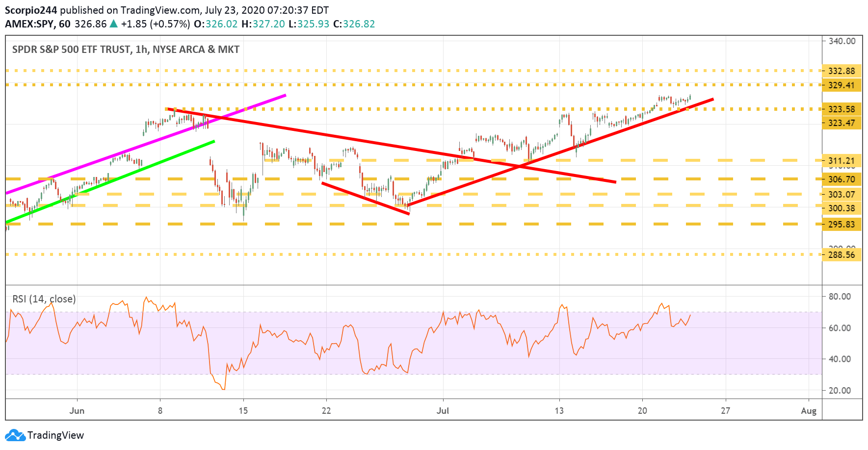
Task: Click the Scorpio244 author name
Action: (31, 10)
